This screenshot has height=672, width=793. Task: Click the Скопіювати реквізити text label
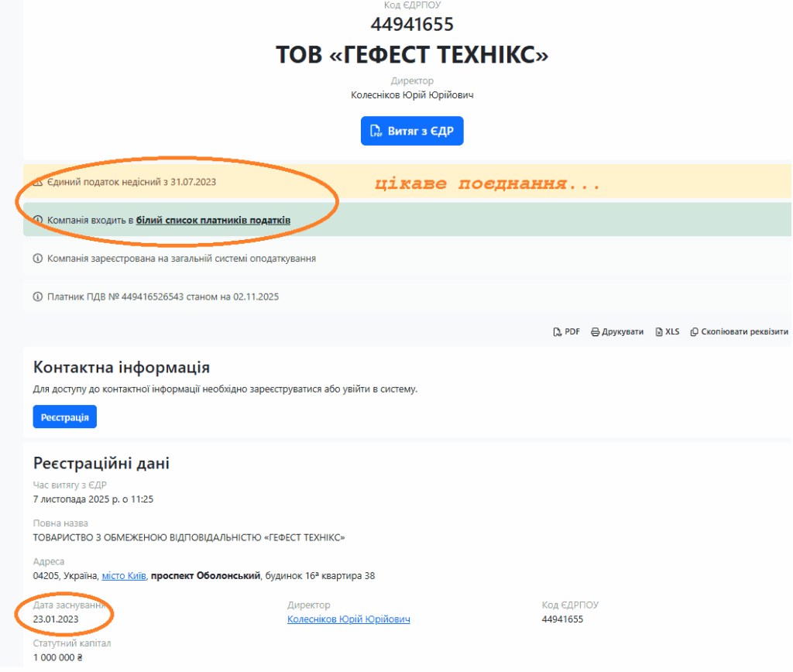pyautogui.click(x=744, y=332)
